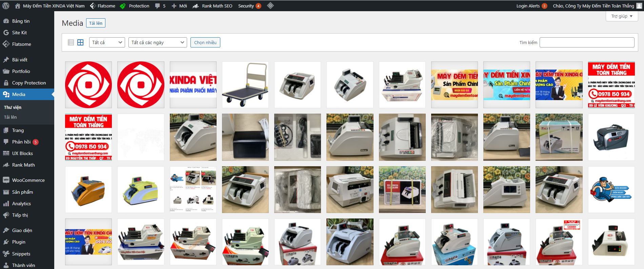Open Login Alerts link

click(531, 6)
